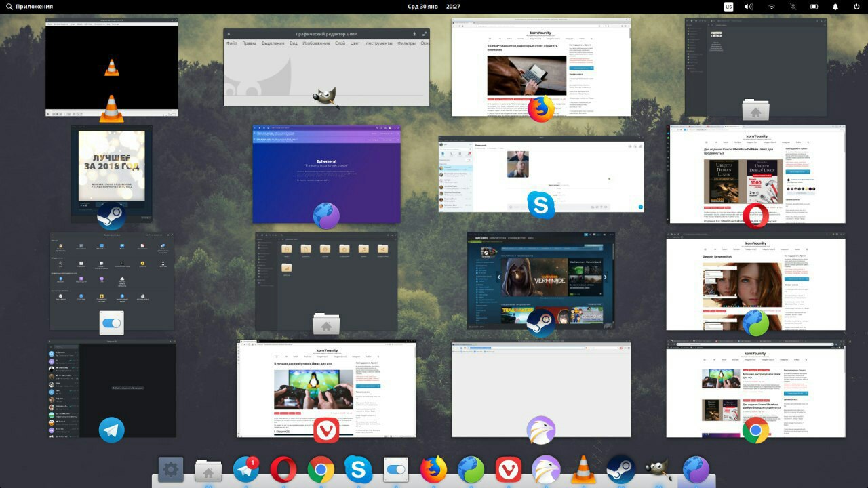This screenshot has height=488, width=868.
Task: Select the eagle-icon browser window
Action: point(541,388)
